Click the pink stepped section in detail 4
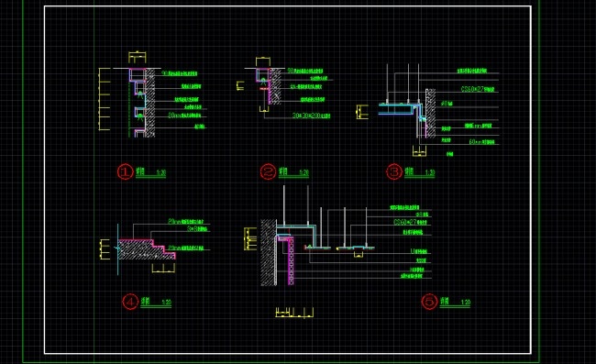Image resolution: width=596 pixels, height=364 pixels. coord(147,249)
